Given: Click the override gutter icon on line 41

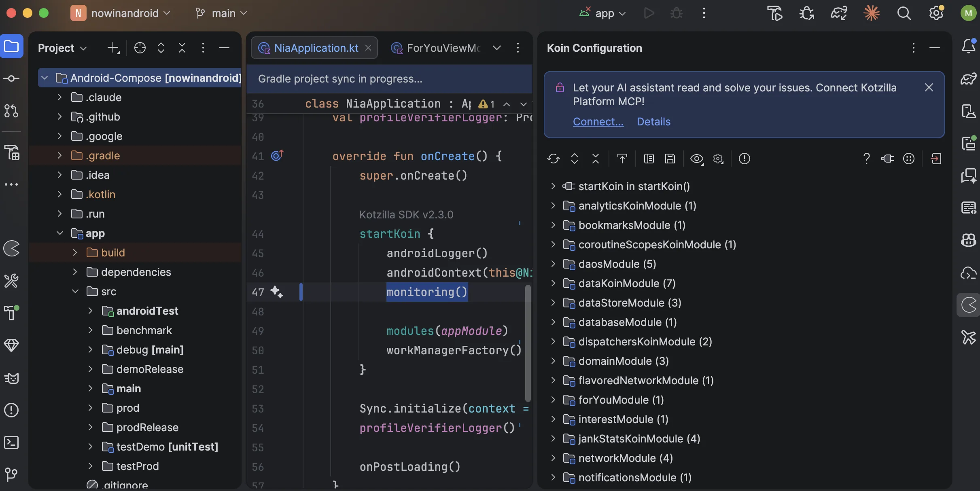Looking at the screenshot, I should [x=277, y=155].
